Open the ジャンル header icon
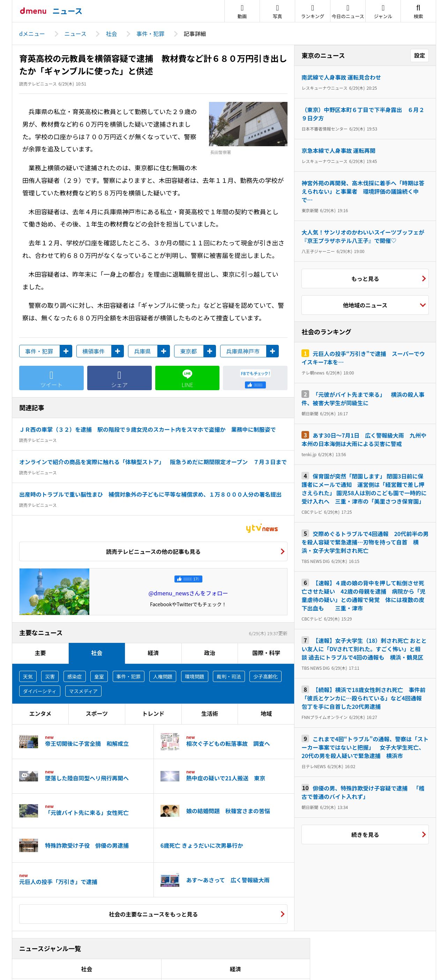Screen dimensions: 448x980 coord(383,12)
